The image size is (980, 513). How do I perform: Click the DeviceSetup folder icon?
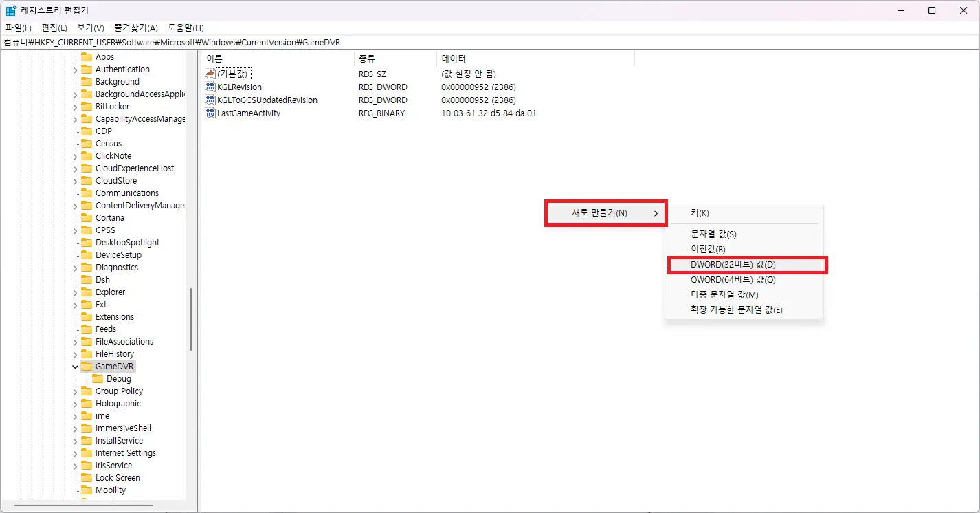tap(87, 255)
